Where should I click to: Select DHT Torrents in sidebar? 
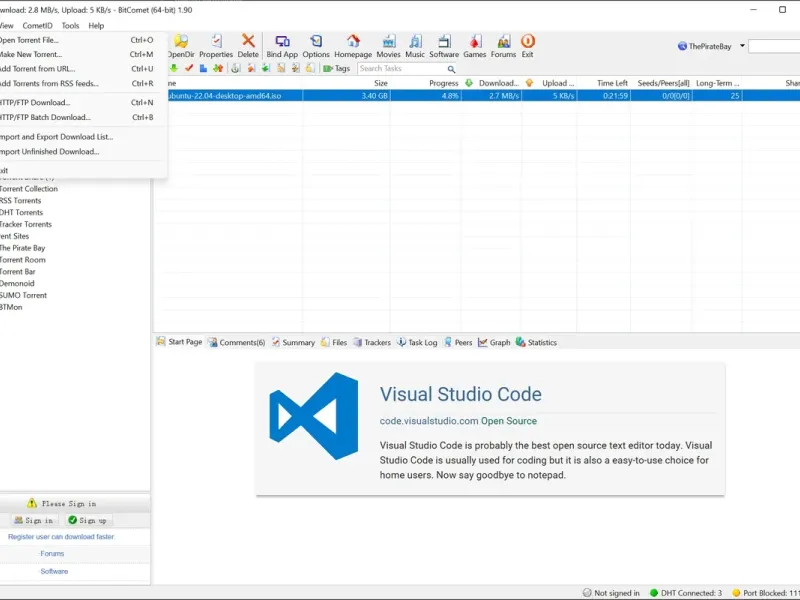[x=21, y=212]
